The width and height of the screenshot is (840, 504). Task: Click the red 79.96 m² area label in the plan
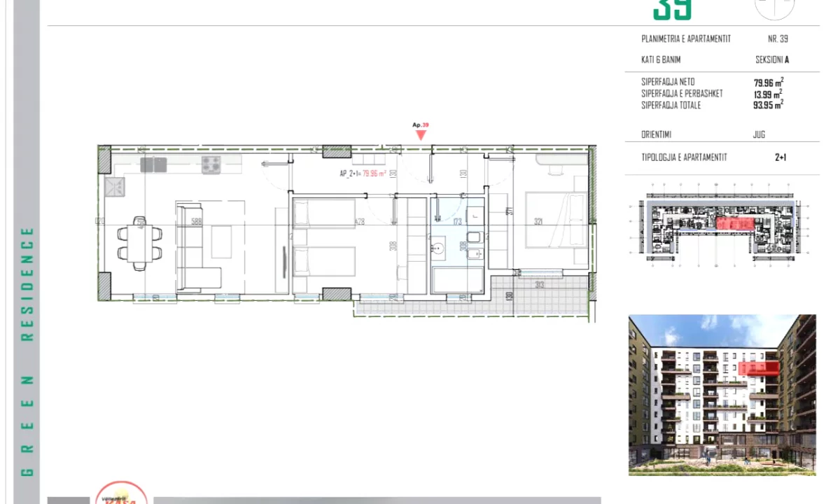click(374, 174)
